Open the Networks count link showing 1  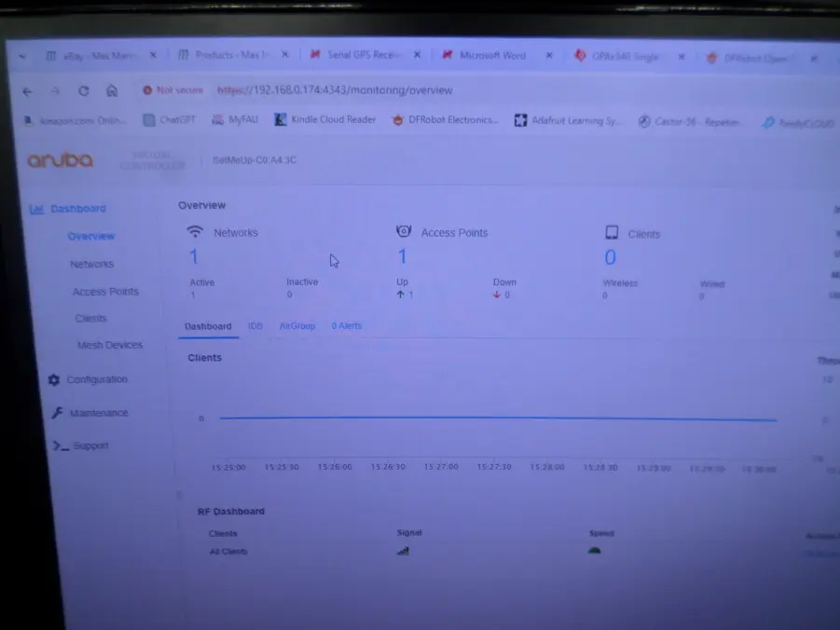(194, 257)
